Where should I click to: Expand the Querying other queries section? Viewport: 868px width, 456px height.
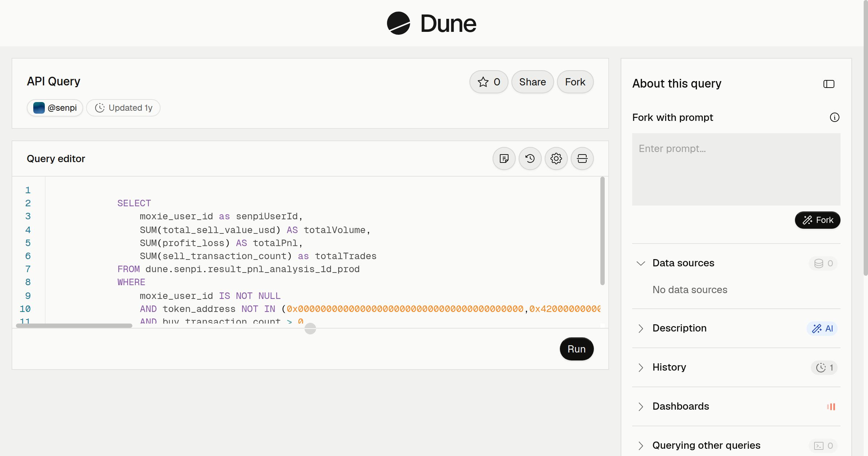tap(641, 446)
